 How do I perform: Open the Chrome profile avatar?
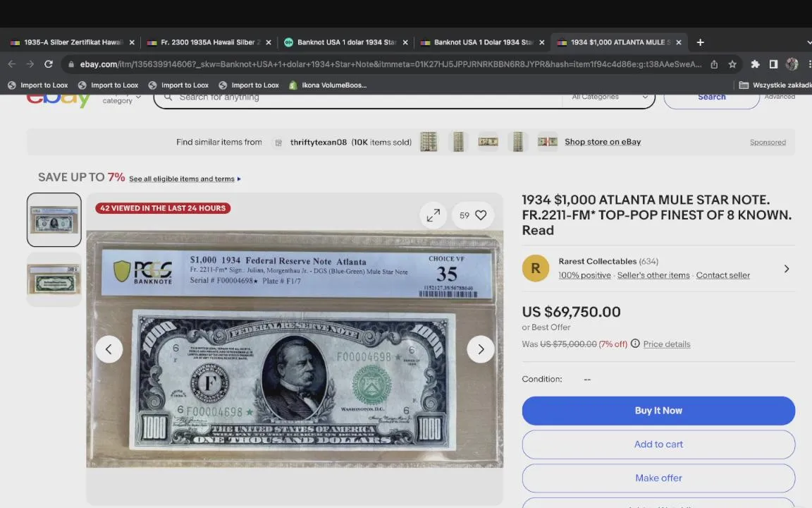click(792, 64)
